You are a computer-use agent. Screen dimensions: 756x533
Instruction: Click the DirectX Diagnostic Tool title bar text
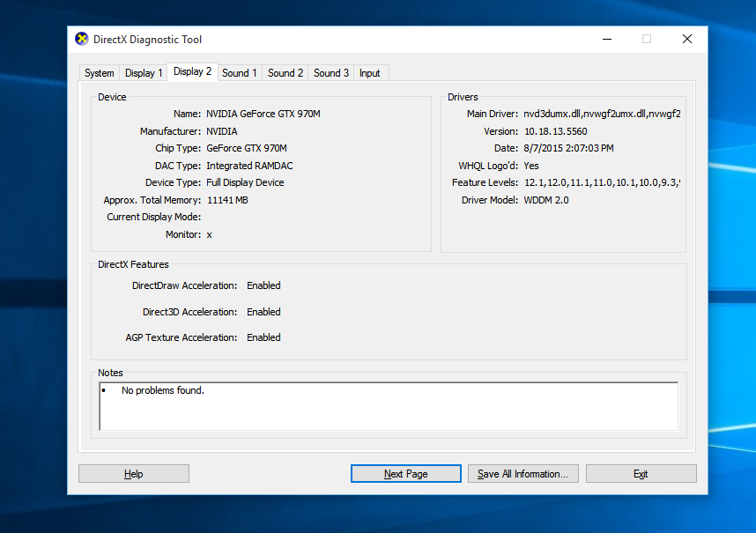(148, 40)
